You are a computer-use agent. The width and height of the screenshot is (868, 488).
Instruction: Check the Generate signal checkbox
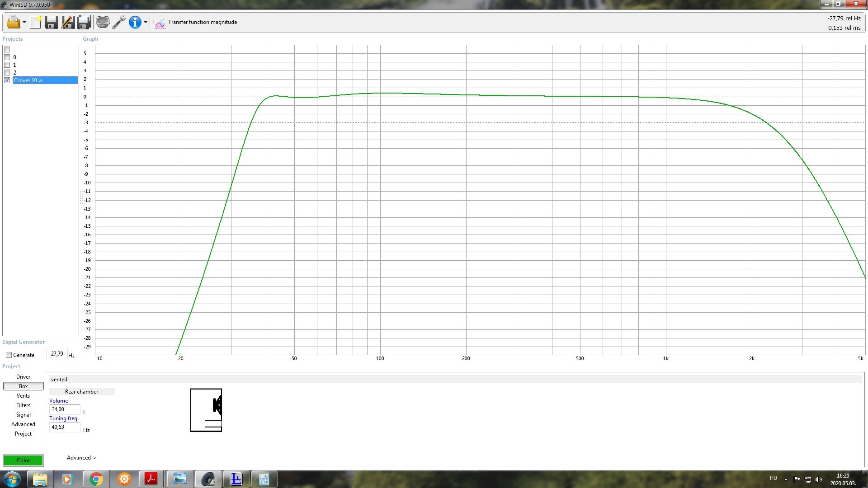point(9,355)
